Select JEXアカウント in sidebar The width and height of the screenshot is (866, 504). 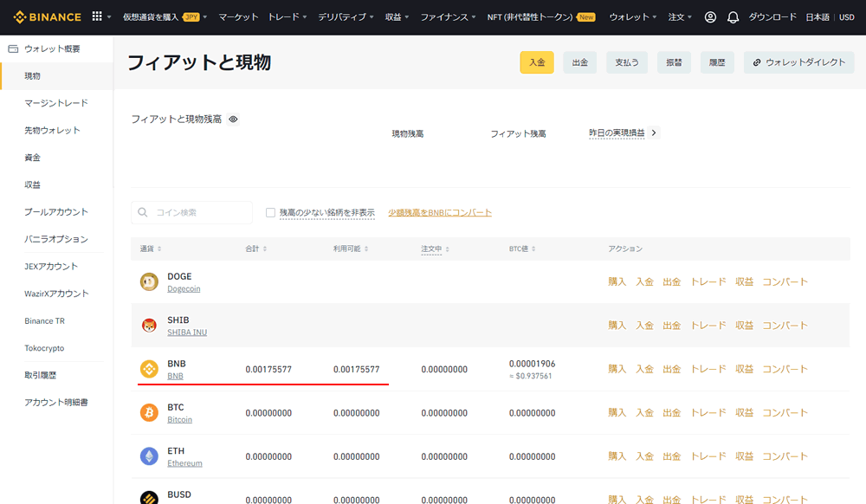[x=51, y=266]
